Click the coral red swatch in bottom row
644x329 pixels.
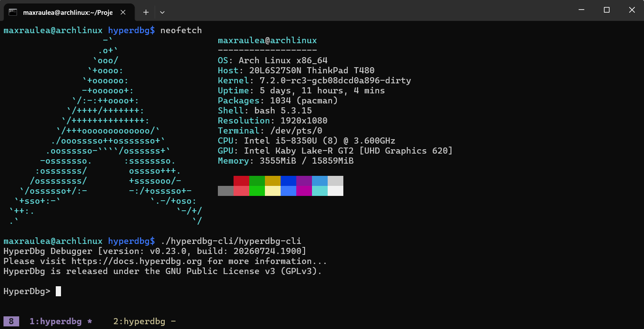[x=241, y=191]
